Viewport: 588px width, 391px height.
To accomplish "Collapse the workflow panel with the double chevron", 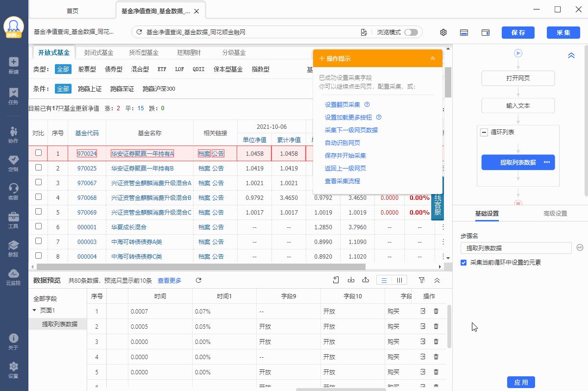I will (571, 55).
